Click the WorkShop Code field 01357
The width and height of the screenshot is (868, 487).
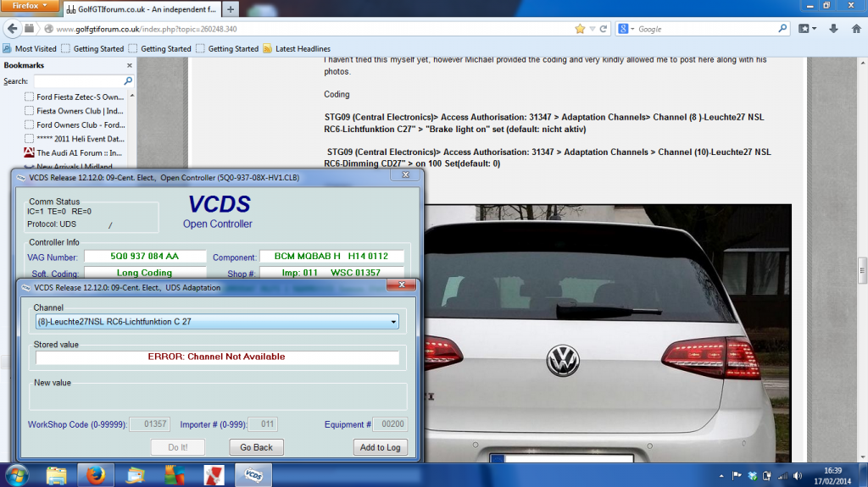pyautogui.click(x=149, y=424)
